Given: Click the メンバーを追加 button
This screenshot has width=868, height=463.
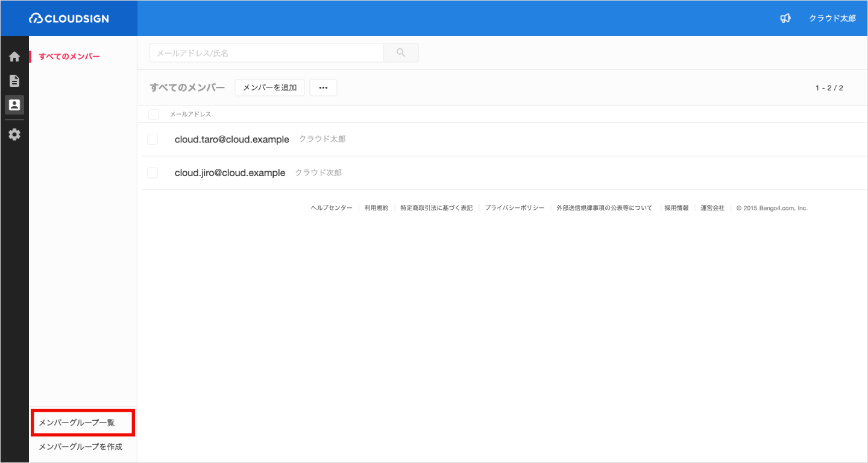Looking at the screenshot, I should tap(269, 87).
